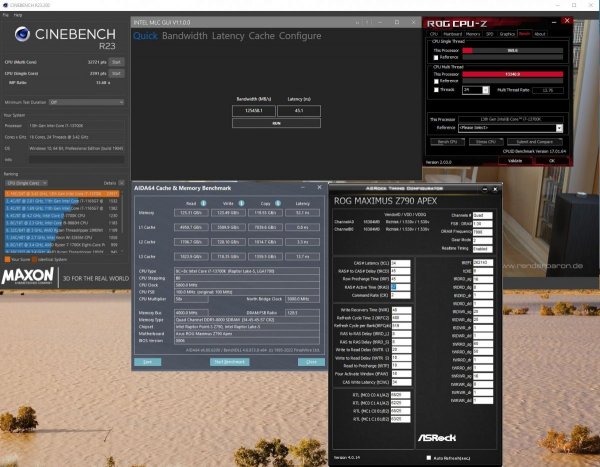600x467 pixels.
Task: Open AIDA64 Read column info icon
Action: (204, 203)
